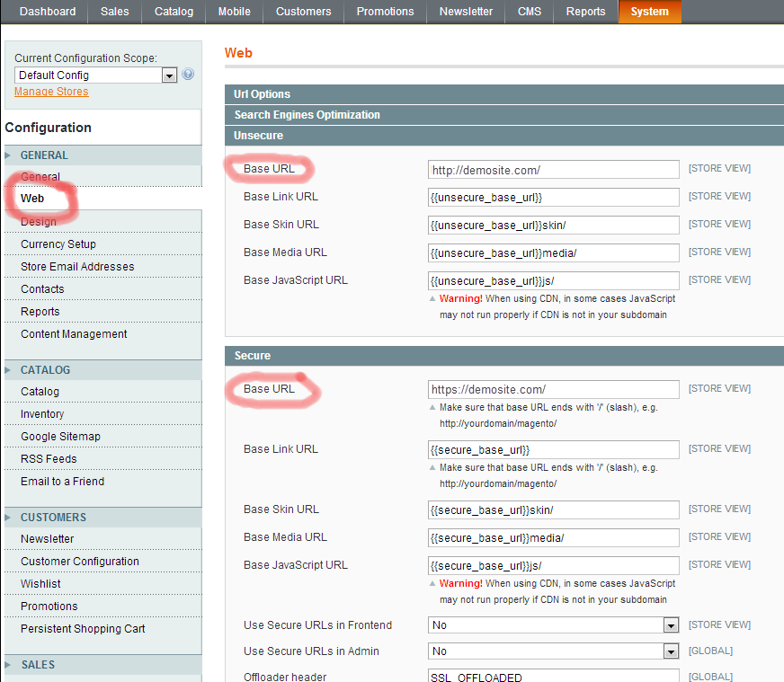
Task: Collapse the GENERAL sidebar section
Action: [x=44, y=155]
